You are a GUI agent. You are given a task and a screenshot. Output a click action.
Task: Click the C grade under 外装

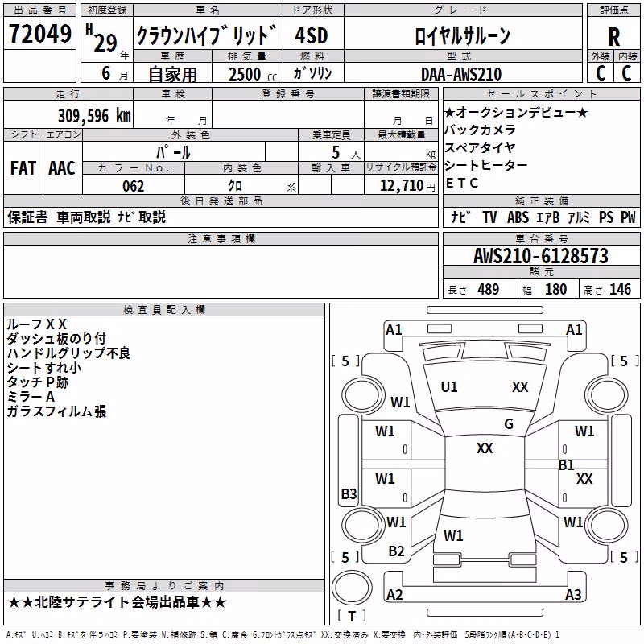click(x=601, y=73)
